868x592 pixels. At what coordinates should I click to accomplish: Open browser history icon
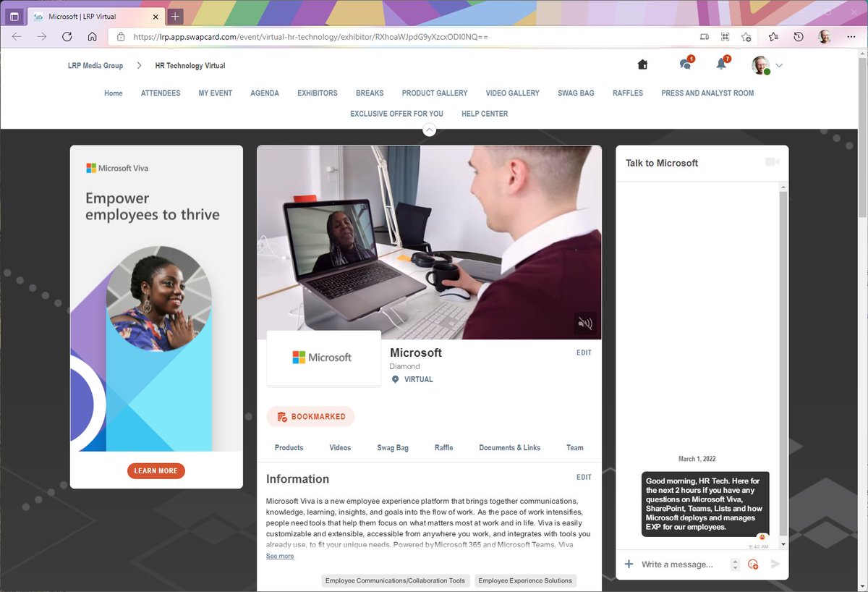[x=799, y=36]
